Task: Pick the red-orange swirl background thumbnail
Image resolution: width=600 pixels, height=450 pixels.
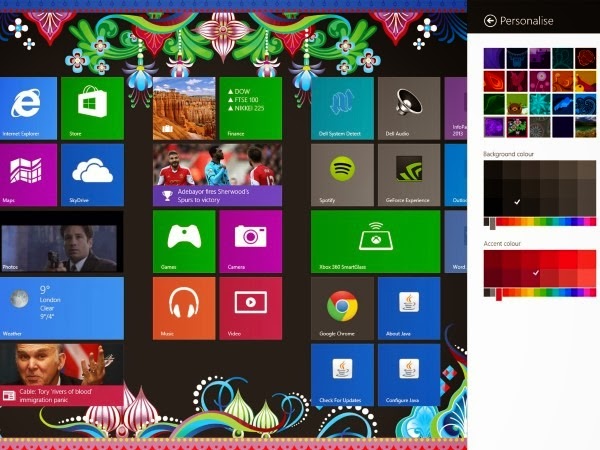Action: coord(494,81)
